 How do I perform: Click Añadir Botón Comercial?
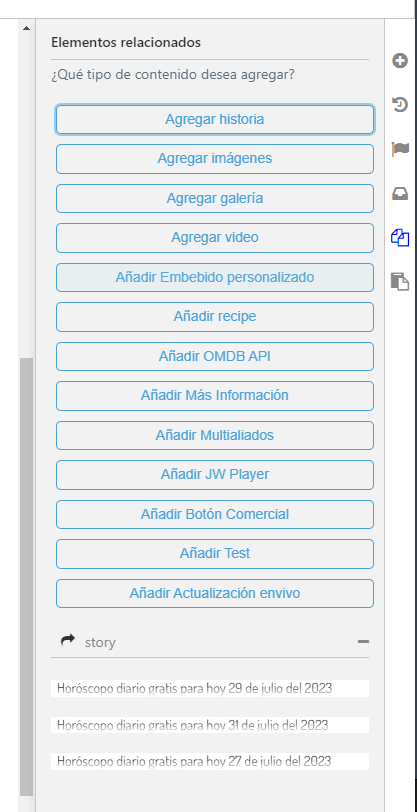tap(215, 514)
